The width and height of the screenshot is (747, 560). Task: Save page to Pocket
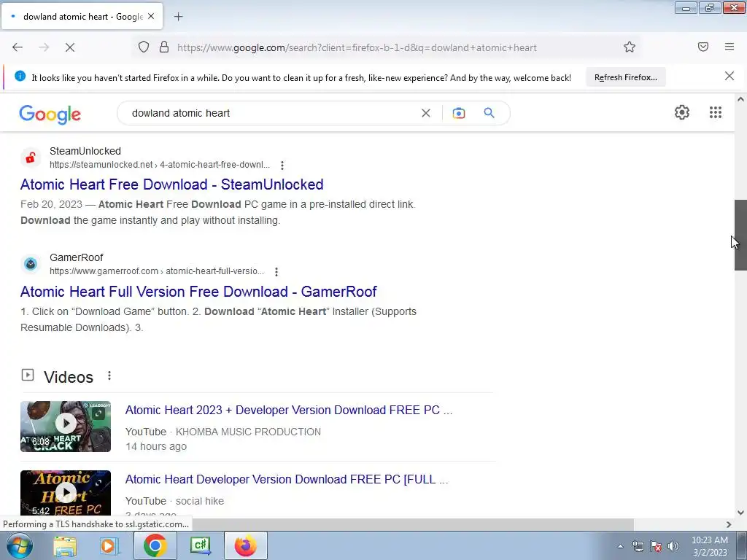703,47
